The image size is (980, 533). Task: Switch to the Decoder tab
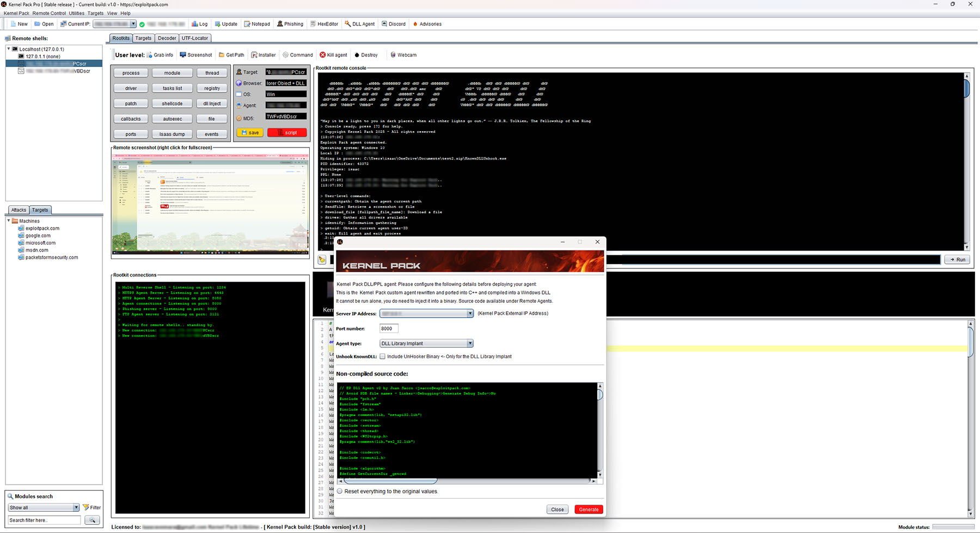click(167, 38)
